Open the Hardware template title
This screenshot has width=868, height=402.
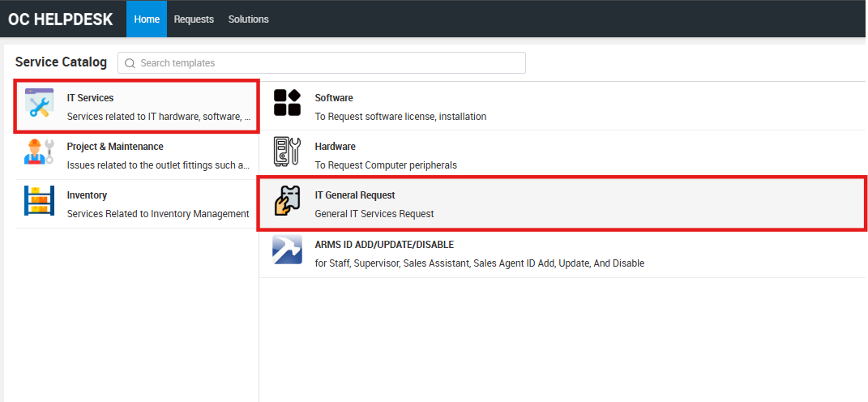coord(335,147)
